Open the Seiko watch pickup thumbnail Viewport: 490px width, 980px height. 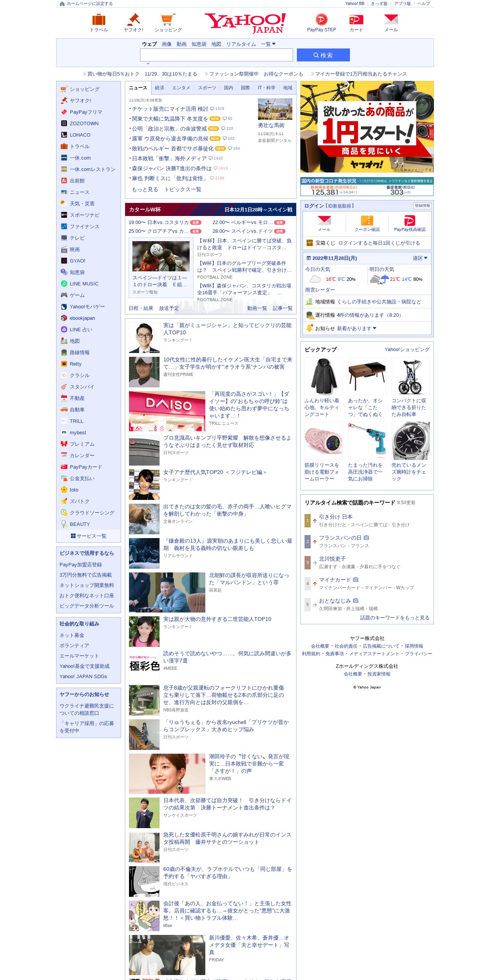(411, 441)
